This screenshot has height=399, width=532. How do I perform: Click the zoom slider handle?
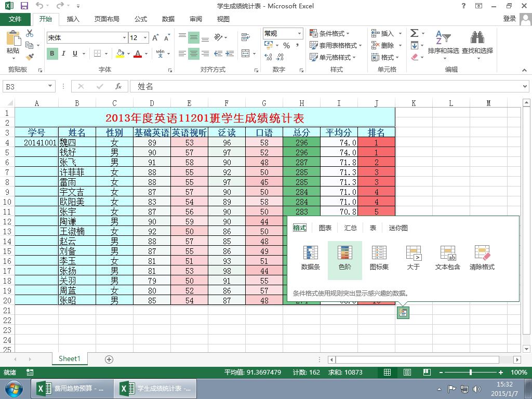471,372
